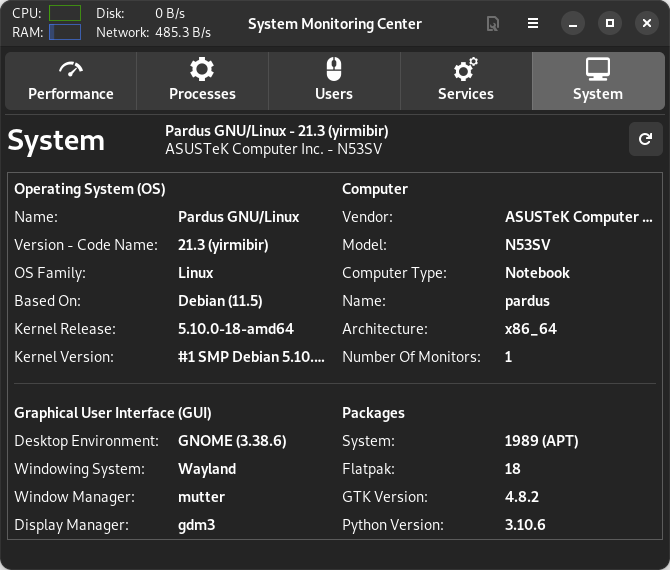This screenshot has height=570, width=670.
Task: Minimize the System Monitoring Center window
Action: (x=573, y=23)
